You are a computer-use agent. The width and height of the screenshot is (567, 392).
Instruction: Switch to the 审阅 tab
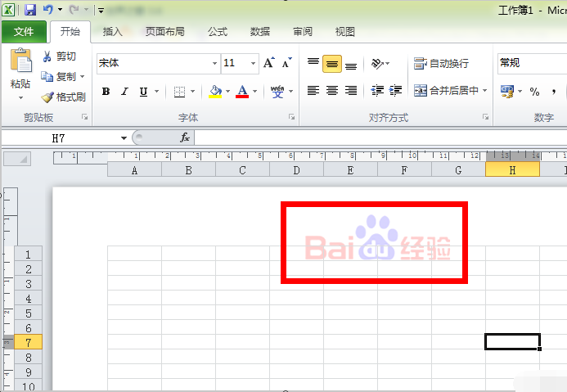[302, 32]
